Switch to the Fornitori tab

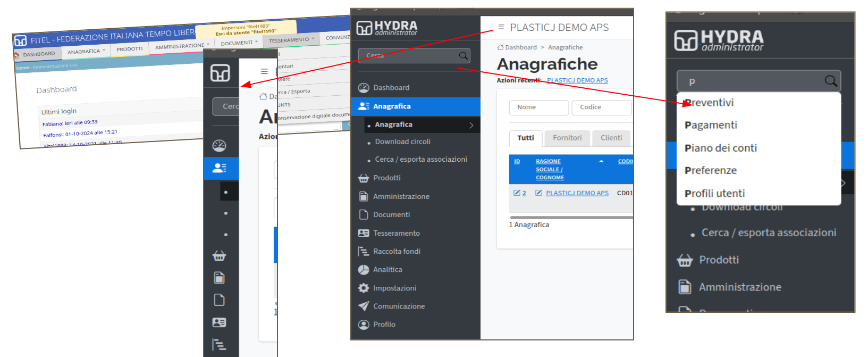point(567,138)
